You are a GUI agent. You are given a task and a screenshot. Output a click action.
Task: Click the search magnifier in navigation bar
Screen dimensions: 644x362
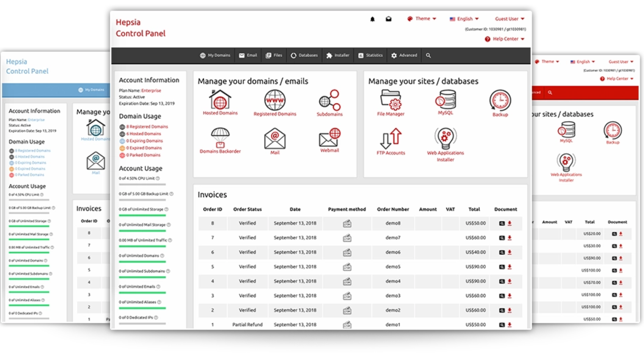[428, 56]
